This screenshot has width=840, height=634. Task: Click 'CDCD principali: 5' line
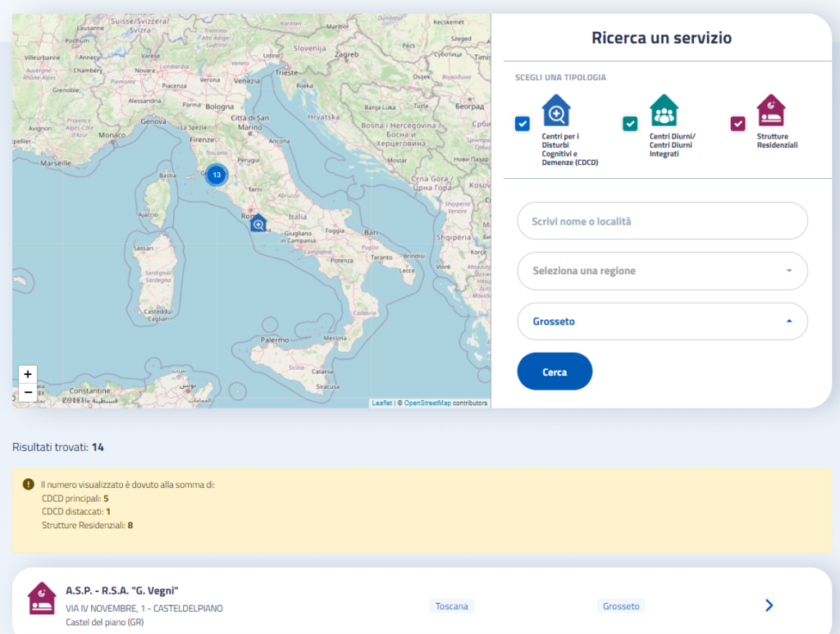click(x=75, y=499)
